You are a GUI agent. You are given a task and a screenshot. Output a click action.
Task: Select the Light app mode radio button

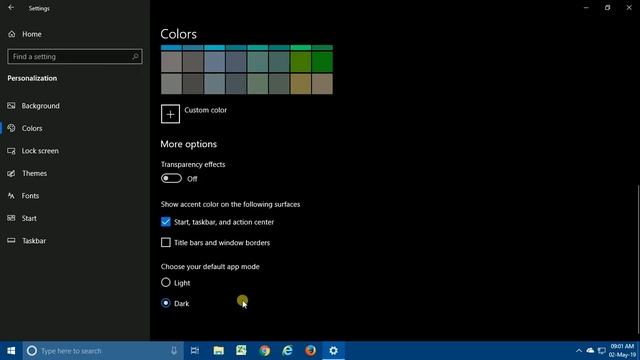point(166,282)
